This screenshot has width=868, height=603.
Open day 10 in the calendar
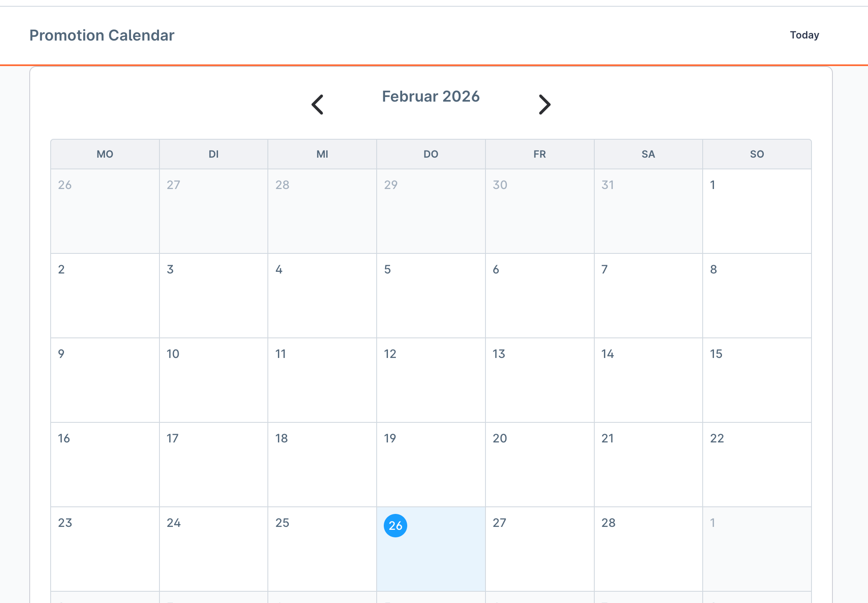tap(213, 380)
